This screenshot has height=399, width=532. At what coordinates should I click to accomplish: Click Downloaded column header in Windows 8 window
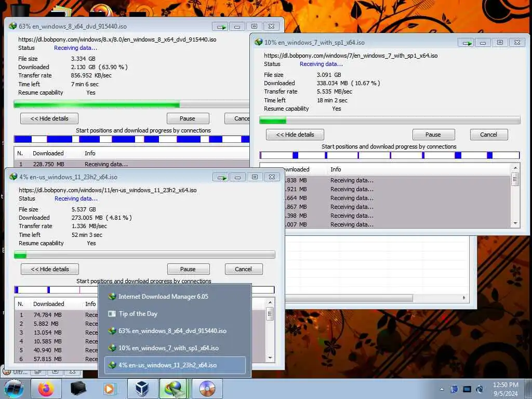coord(48,153)
